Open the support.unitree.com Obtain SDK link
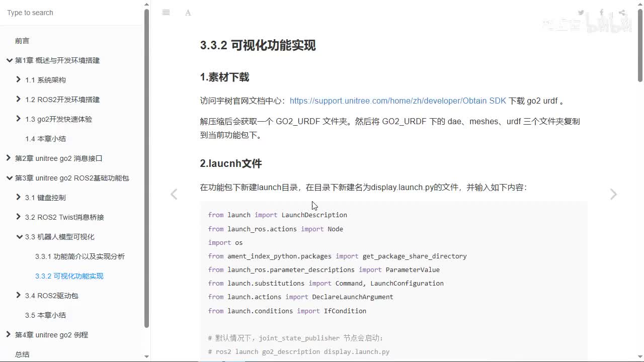Screen dimensions: 644x362 tap(398, 101)
